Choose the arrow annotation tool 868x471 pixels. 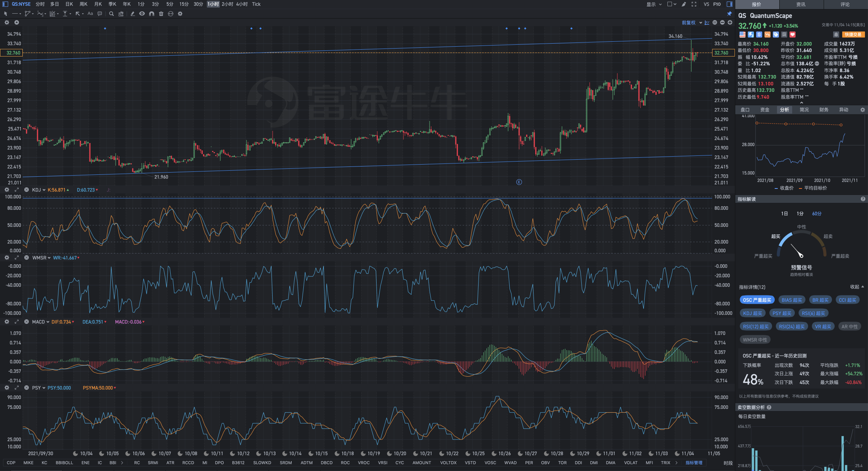click(x=78, y=14)
